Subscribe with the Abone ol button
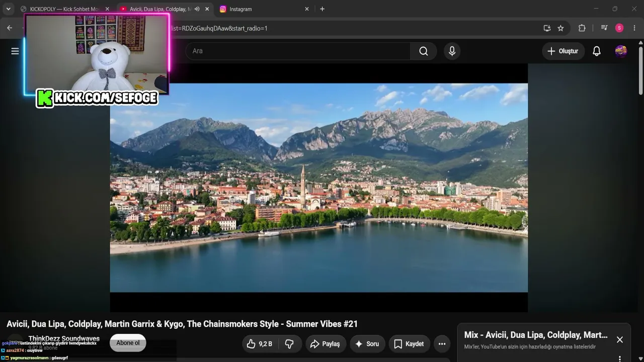The height and width of the screenshot is (362, 644). click(128, 343)
